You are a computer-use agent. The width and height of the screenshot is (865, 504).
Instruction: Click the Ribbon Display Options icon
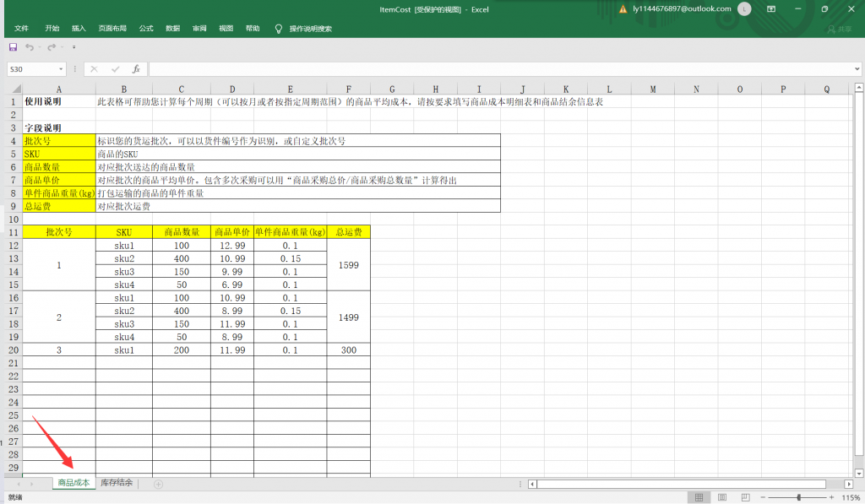[x=771, y=8]
